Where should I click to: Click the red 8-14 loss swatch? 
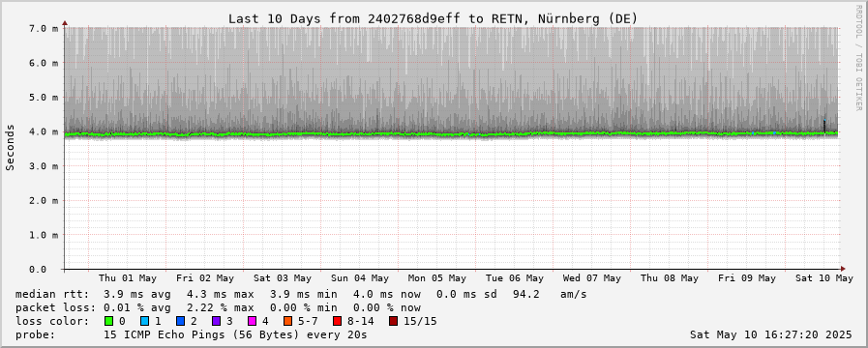click(x=337, y=321)
